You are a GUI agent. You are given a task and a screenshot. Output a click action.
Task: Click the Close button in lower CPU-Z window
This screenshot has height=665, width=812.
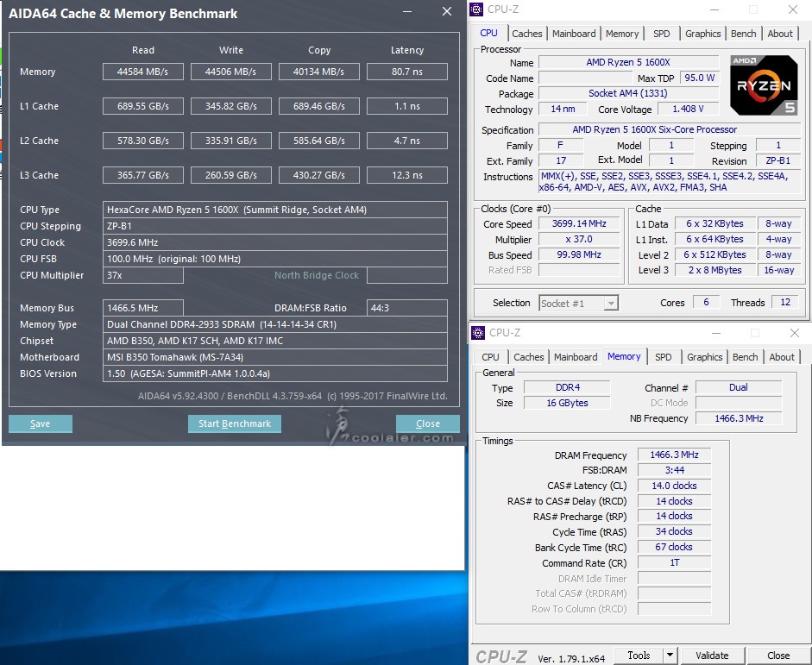click(x=778, y=656)
